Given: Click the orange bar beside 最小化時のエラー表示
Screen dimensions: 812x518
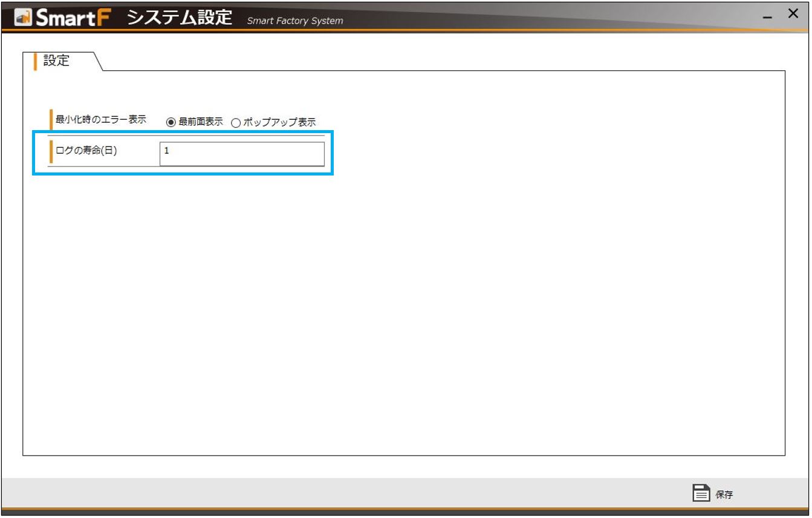Looking at the screenshot, I should pos(51,120).
